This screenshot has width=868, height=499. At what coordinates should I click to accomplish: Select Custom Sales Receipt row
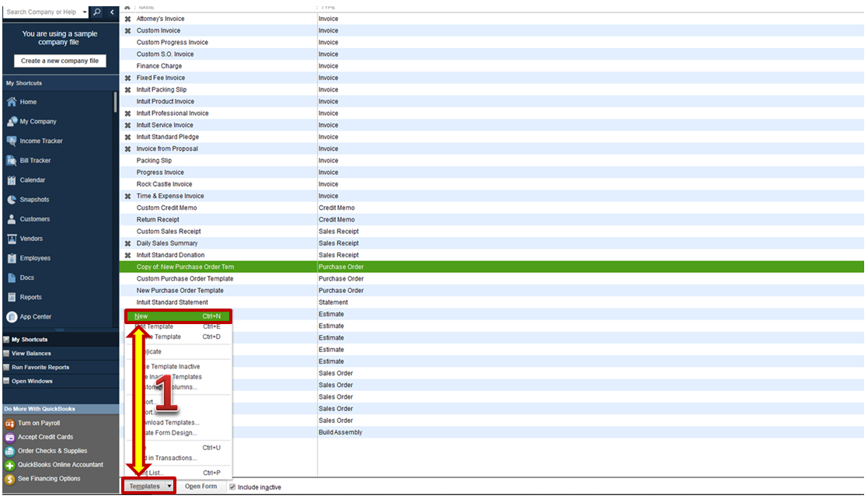(x=492, y=232)
